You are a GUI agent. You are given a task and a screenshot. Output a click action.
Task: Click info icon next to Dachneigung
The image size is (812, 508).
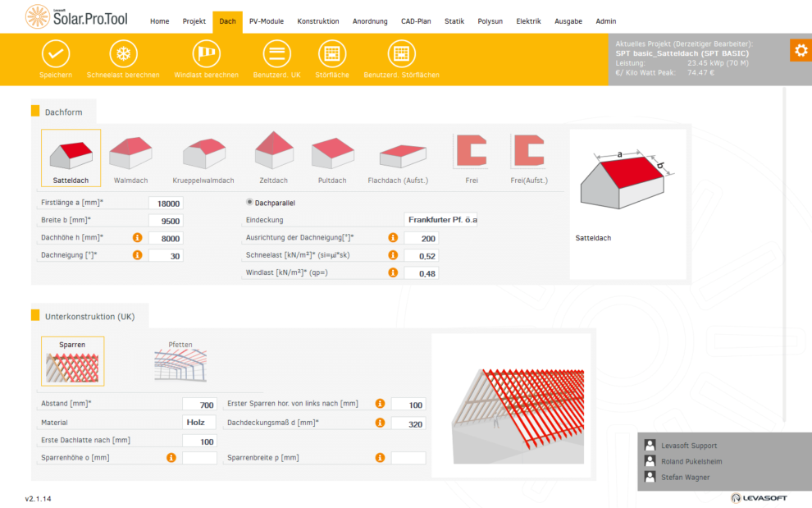(138, 255)
